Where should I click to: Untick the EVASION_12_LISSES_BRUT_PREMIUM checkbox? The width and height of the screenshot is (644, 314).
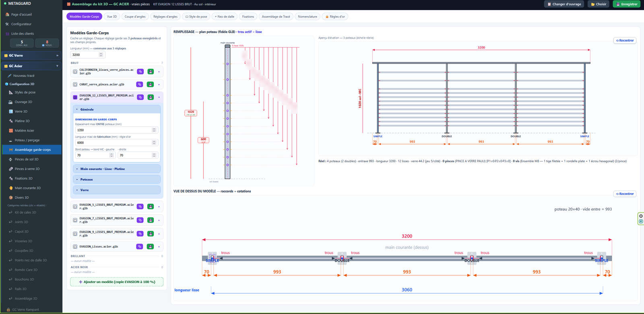click(75, 97)
